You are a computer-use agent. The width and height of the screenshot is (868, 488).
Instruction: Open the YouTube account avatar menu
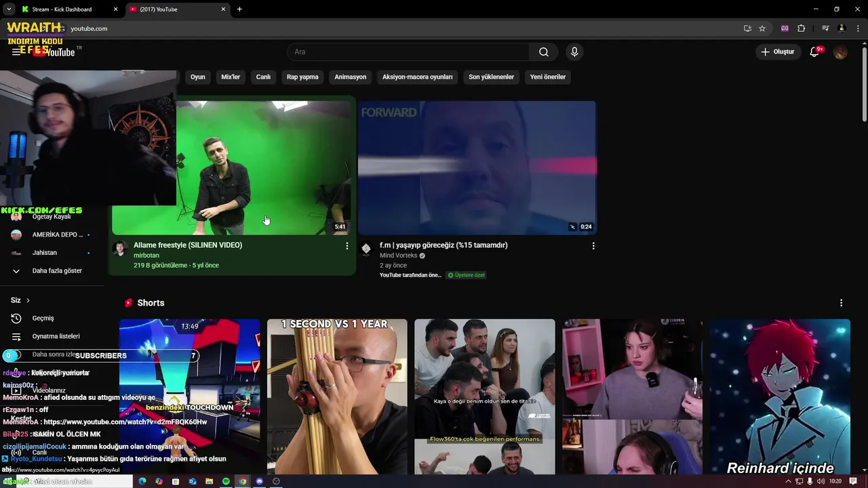[x=840, y=52]
